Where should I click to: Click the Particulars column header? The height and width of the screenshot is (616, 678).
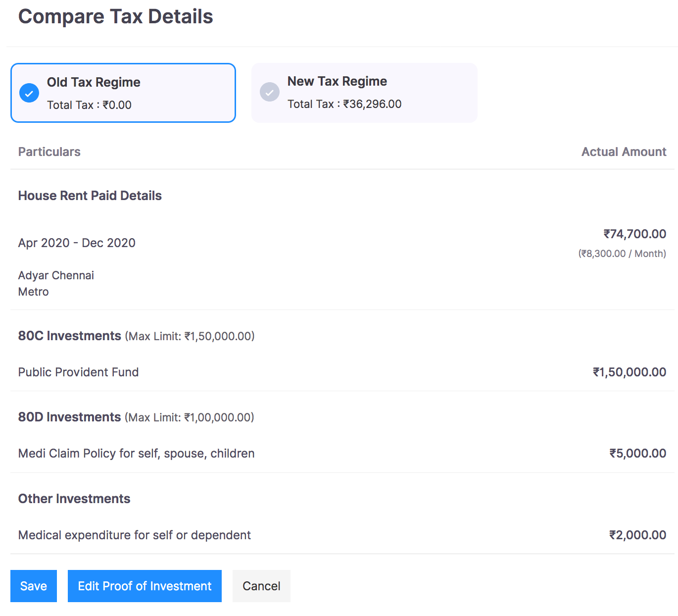49,152
